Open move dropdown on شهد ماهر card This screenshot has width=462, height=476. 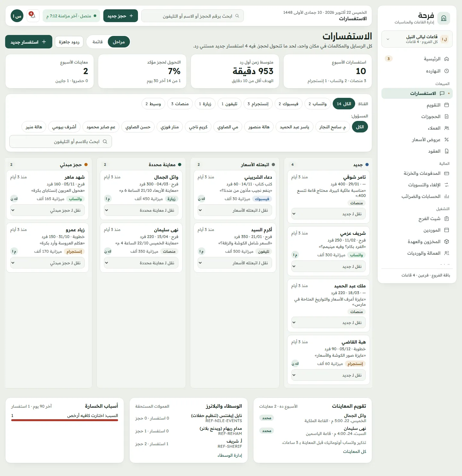coord(47,210)
